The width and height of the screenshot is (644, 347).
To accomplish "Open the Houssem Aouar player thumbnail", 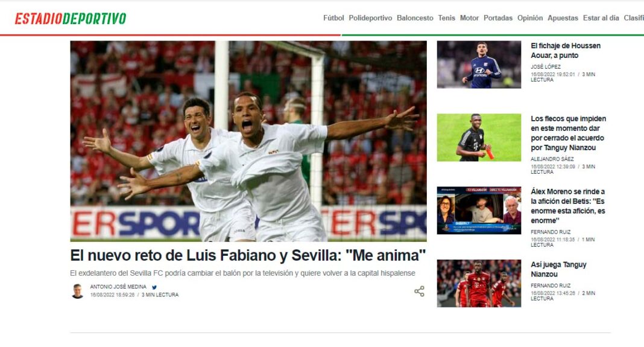I will 479,65.
